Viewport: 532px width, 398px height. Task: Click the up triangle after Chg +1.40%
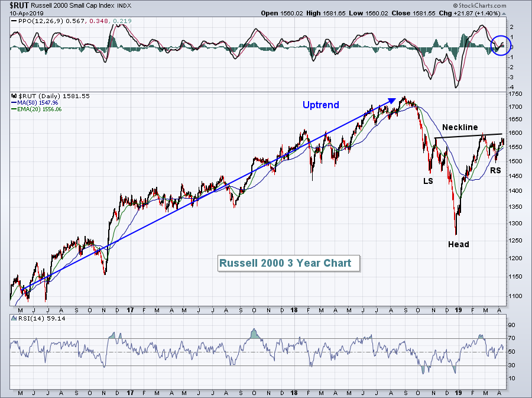point(504,14)
